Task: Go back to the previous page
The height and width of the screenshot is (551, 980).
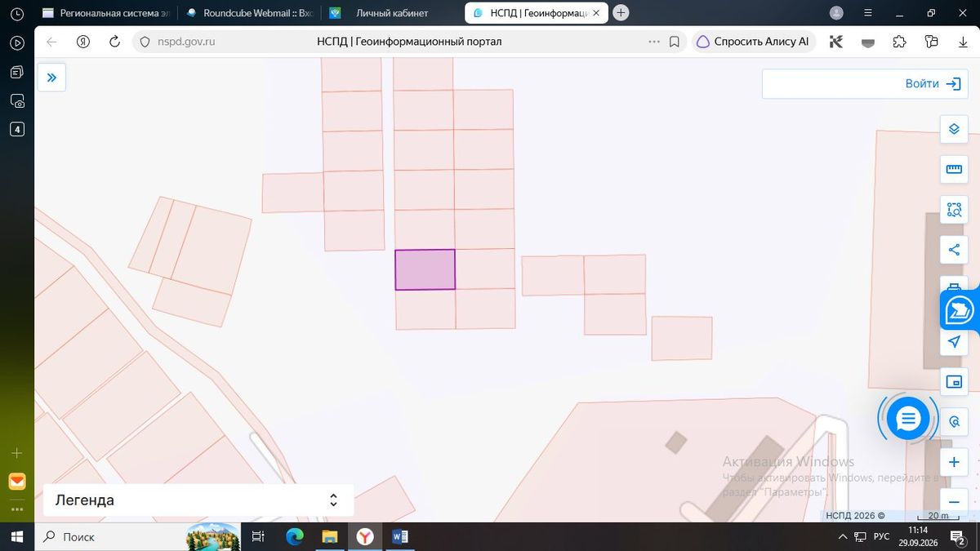Action: tap(51, 42)
